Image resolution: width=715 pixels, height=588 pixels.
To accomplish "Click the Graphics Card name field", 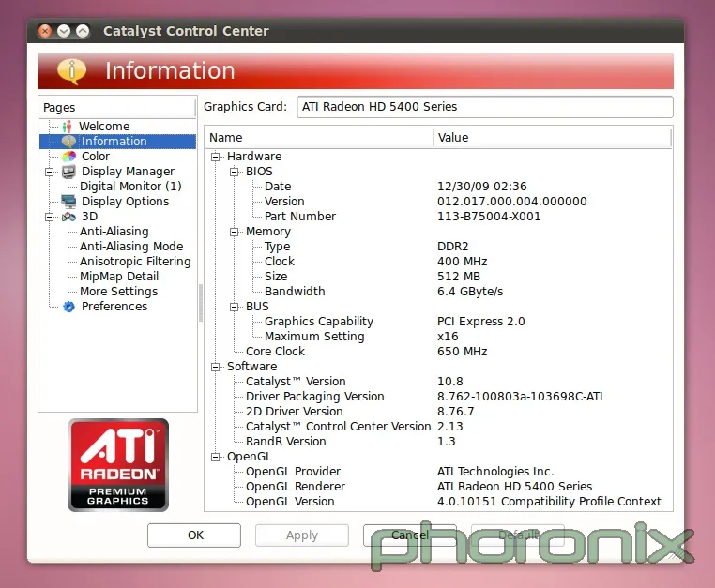I will [484, 107].
